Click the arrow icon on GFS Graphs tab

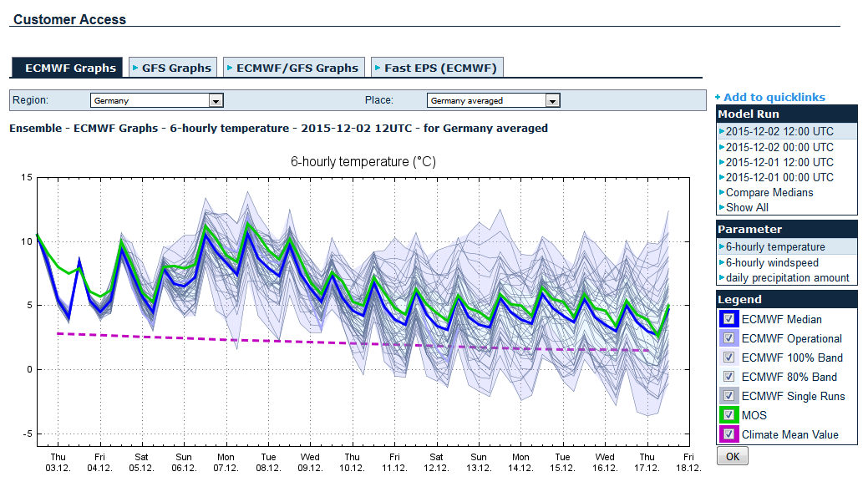pyautogui.click(x=135, y=68)
